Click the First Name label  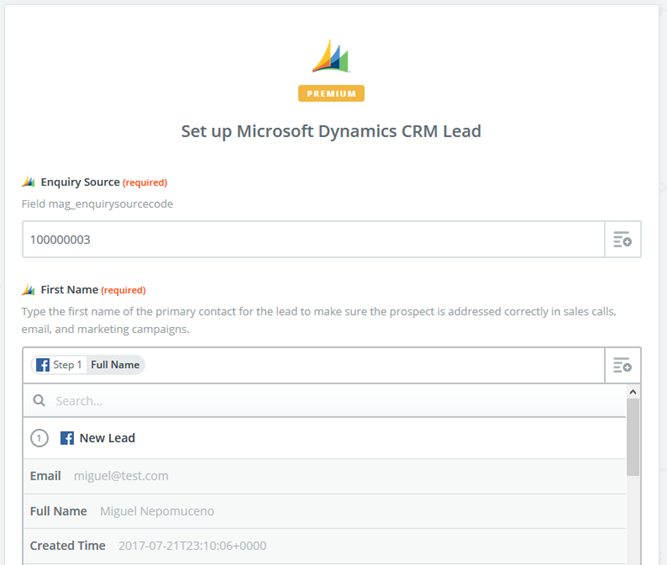coord(69,290)
